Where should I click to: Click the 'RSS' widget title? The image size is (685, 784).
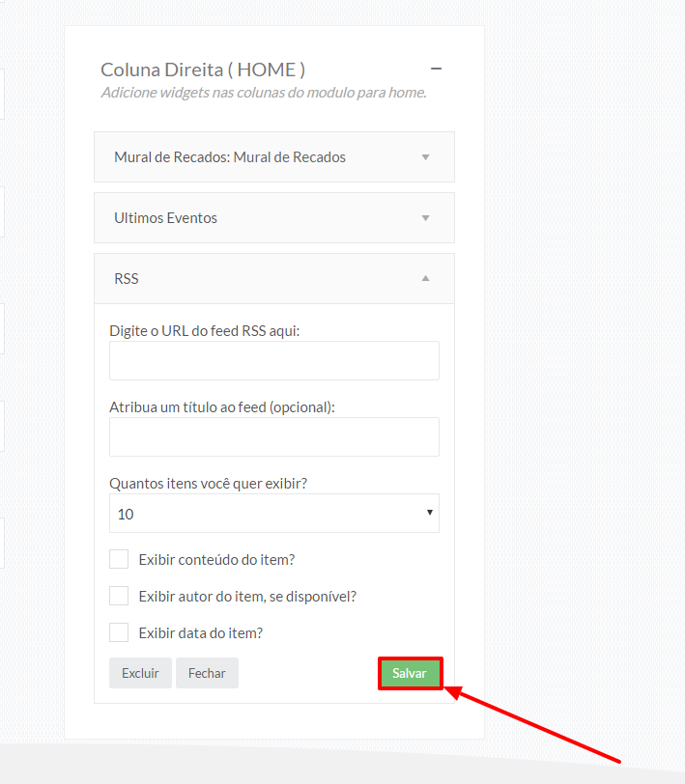click(127, 278)
